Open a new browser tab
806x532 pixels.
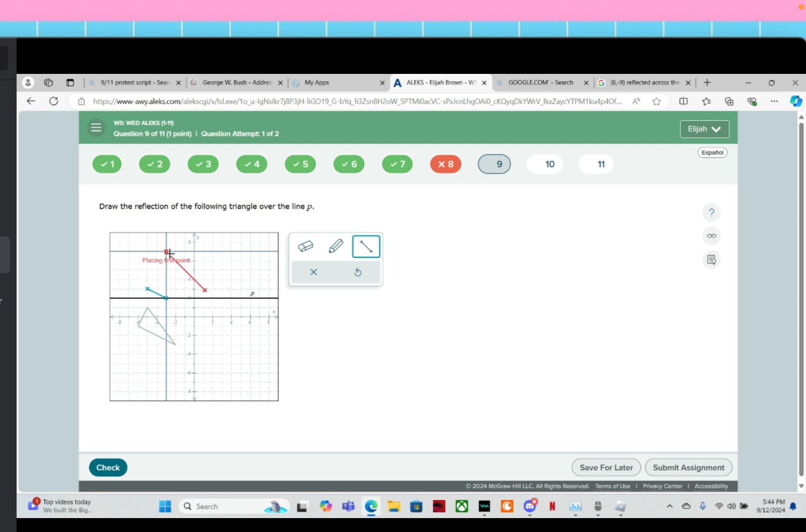tap(707, 83)
